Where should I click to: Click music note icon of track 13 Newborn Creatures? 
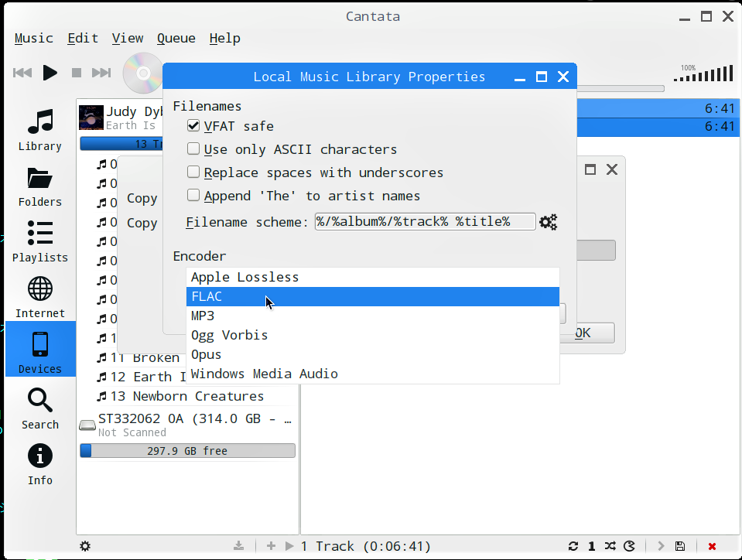pos(101,396)
